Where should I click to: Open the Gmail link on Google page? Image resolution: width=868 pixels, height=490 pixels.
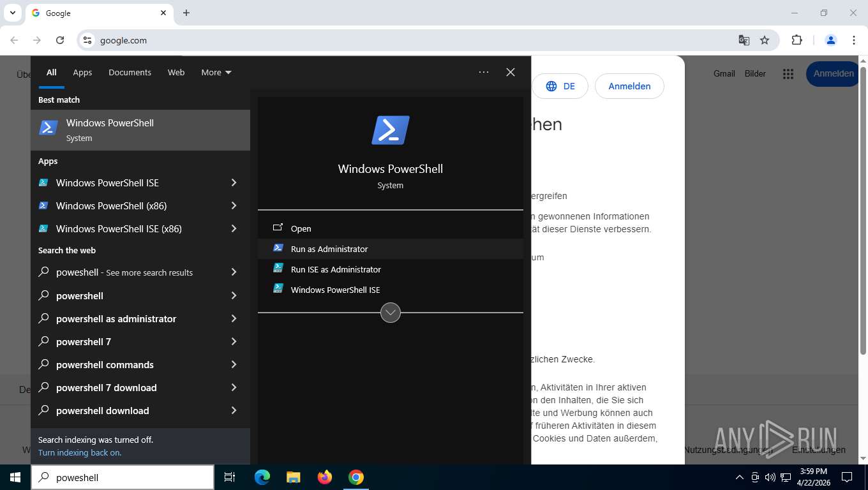(x=724, y=73)
